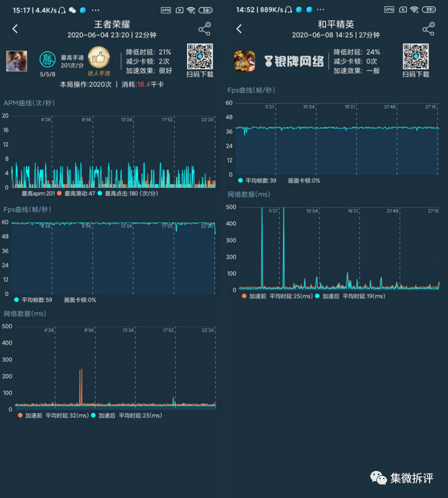Tap 加速效果: 一般 stat
448x498 pixels.
click(357, 71)
